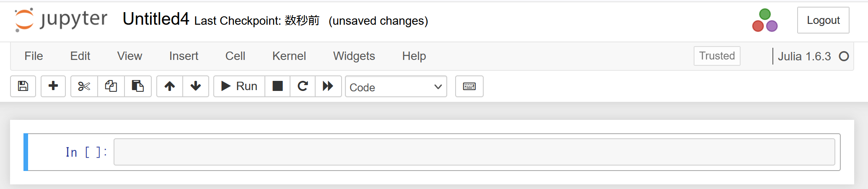Image resolution: width=868 pixels, height=189 pixels.
Task: Expand the Cell menu
Action: [235, 56]
